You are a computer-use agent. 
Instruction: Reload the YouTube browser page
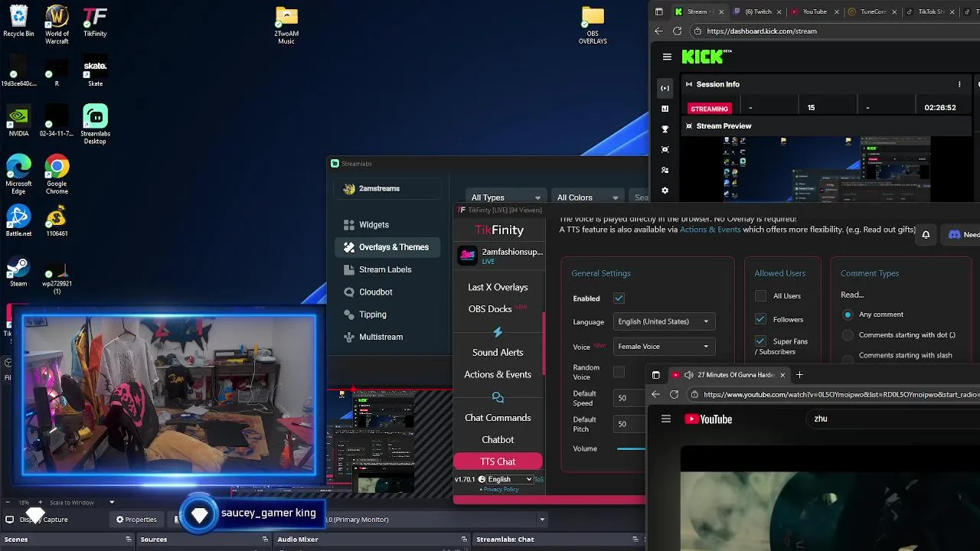pos(674,394)
